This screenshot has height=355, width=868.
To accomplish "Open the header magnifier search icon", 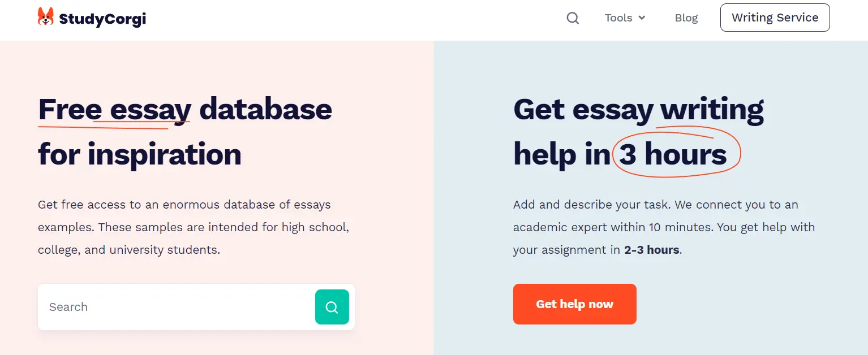I will pos(573,18).
